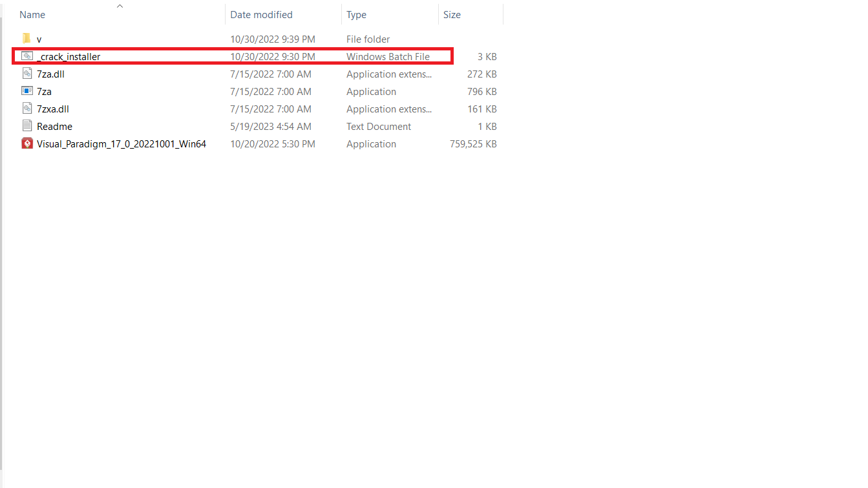Click the _crack_installer batch file icon
Image resolution: width=868 pixels, height=488 pixels.
[x=26, y=56]
